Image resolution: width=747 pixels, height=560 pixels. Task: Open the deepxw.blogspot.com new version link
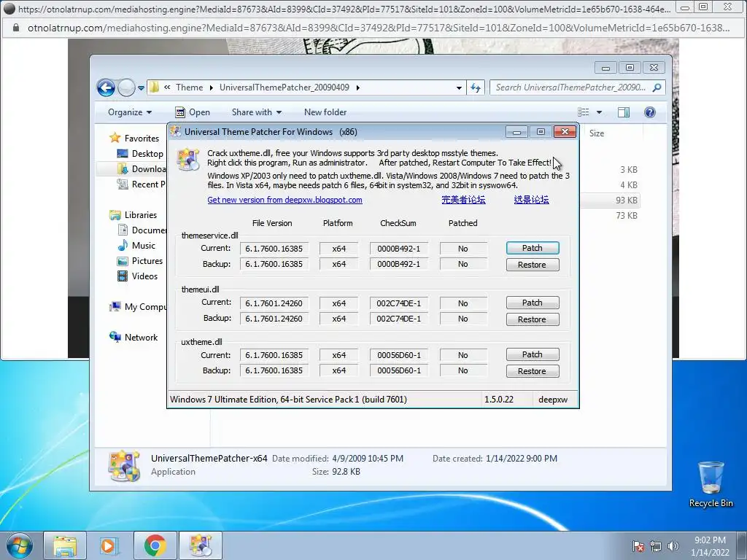(x=285, y=200)
